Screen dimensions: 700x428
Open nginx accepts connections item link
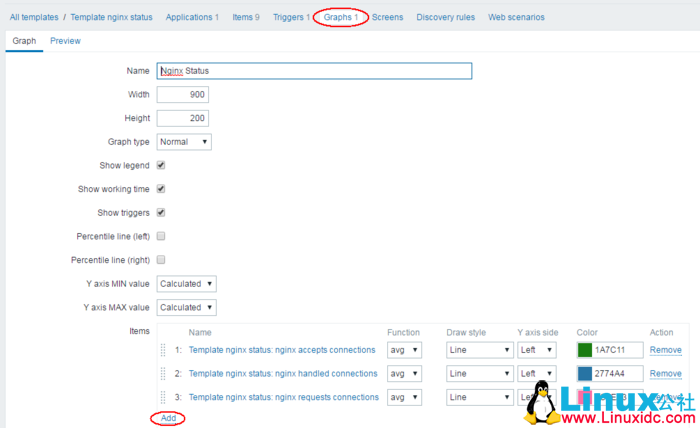(282, 350)
